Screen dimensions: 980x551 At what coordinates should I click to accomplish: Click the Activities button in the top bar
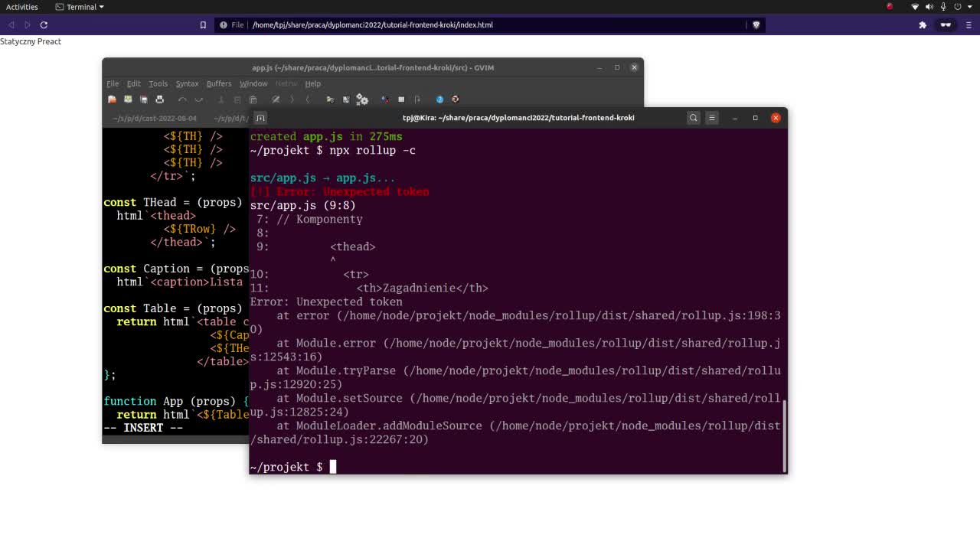pos(21,7)
